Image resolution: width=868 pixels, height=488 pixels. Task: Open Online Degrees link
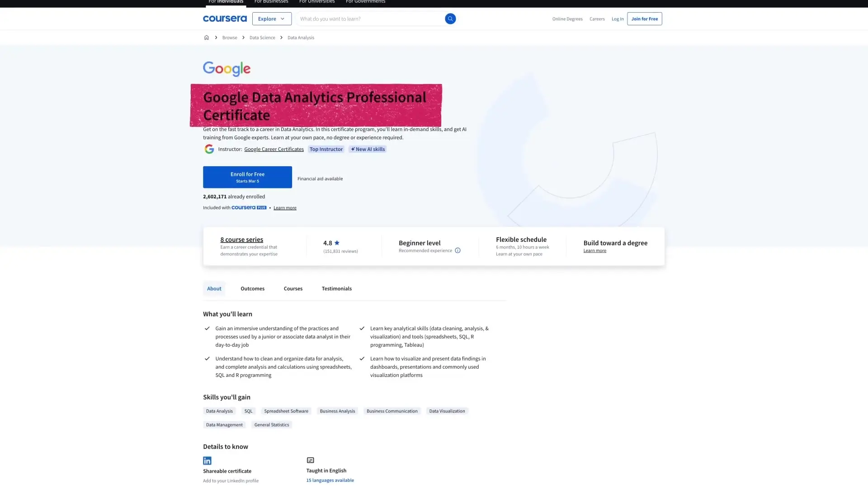(x=567, y=19)
